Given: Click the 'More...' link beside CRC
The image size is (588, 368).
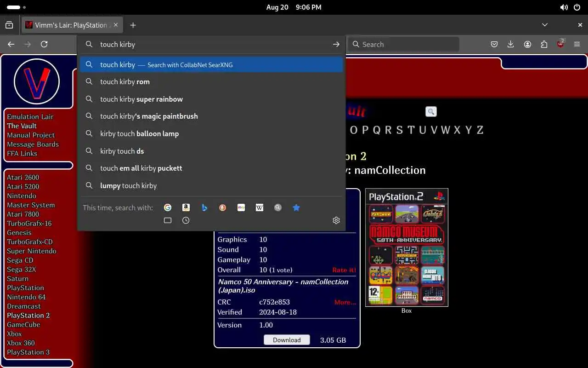Looking at the screenshot, I should [345, 302].
